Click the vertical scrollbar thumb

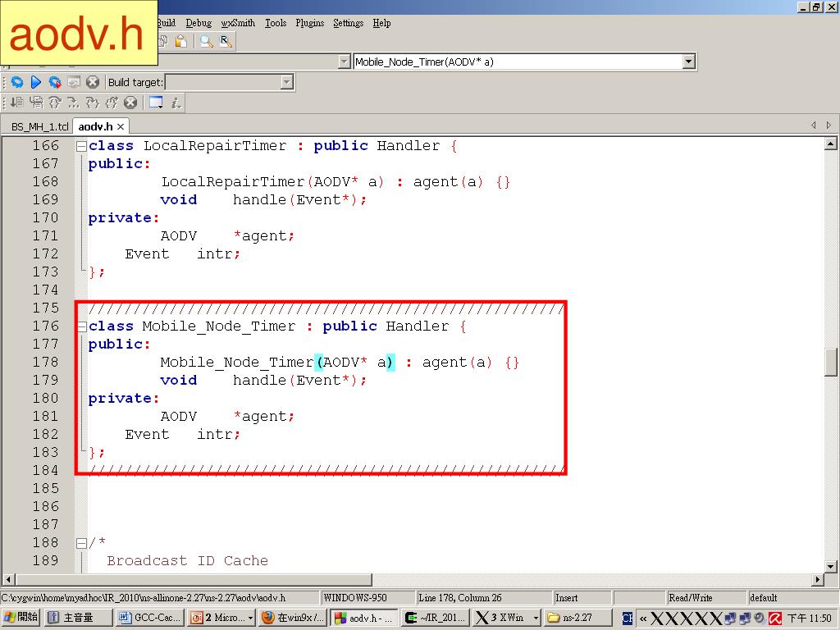pyautogui.click(x=830, y=363)
